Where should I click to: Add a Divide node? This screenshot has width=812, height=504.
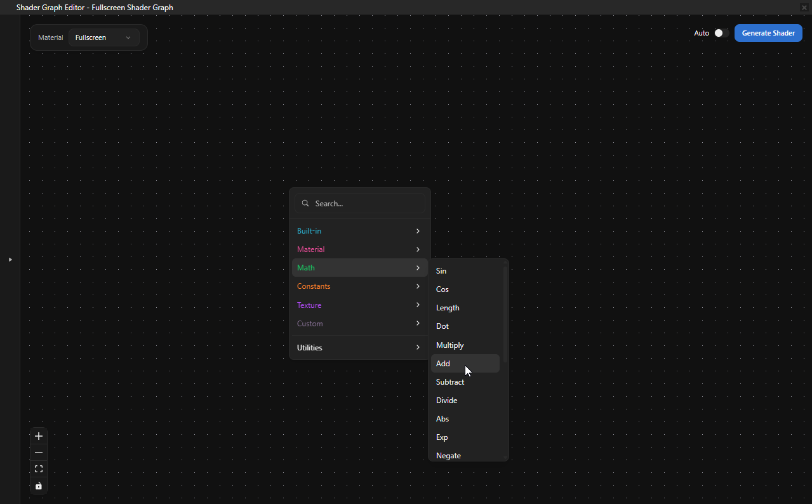pyautogui.click(x=465, y=401)
